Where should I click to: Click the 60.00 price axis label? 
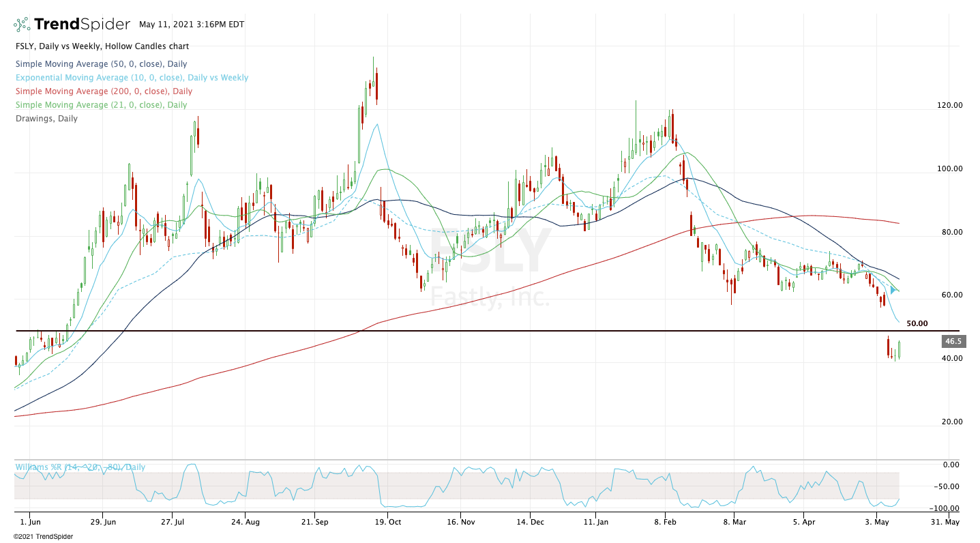(x=951, y=295)
